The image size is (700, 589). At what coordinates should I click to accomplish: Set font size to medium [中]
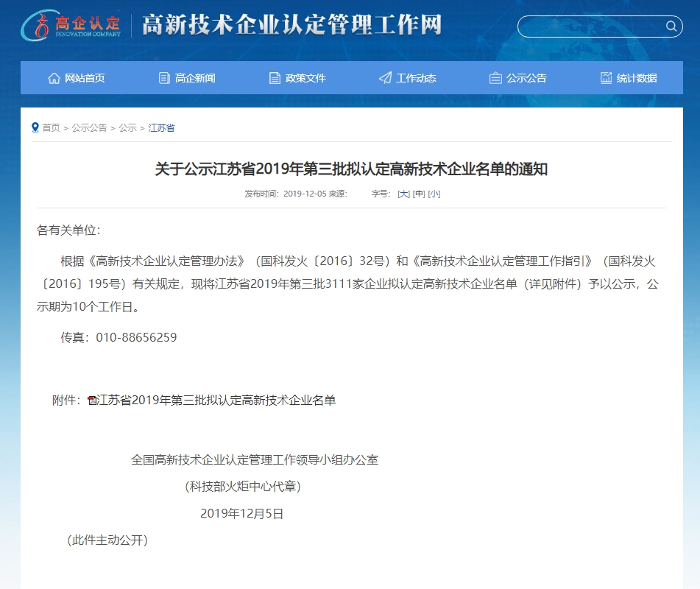419,194
